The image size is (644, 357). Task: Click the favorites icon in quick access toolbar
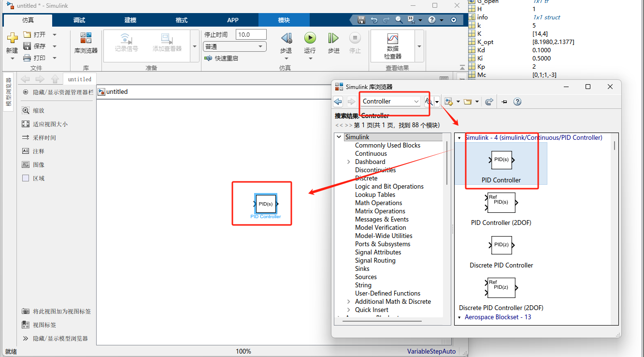coord(411,20)
